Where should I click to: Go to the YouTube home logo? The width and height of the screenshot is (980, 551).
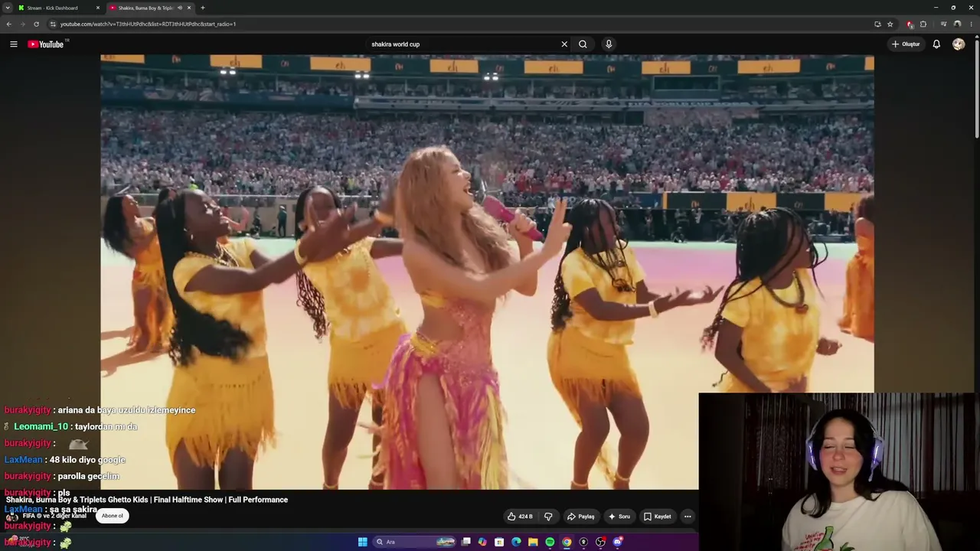(46, 44)
